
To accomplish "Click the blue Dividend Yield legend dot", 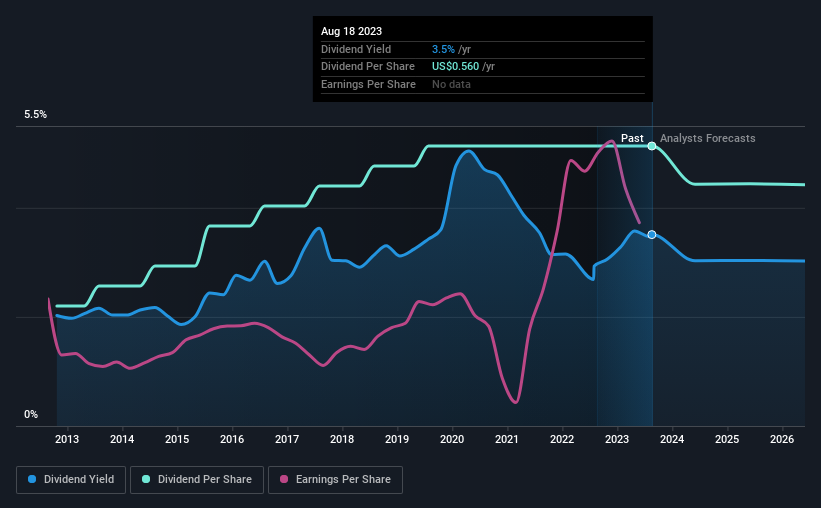I will pyautogui.click(x=32, y=479).
